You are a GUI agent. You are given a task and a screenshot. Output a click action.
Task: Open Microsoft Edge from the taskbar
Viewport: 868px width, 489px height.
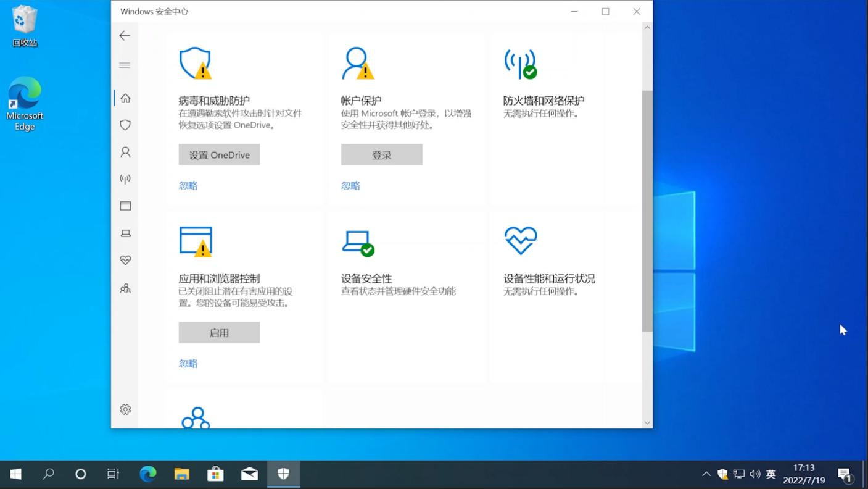coord(147,474)
